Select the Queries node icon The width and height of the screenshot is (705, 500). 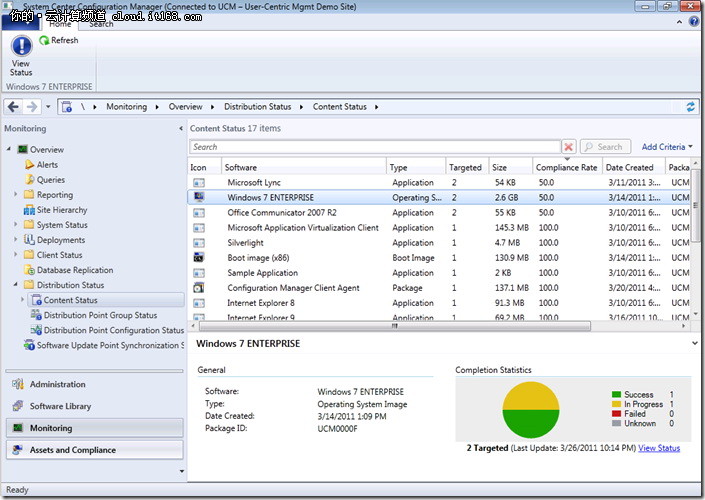29,180
